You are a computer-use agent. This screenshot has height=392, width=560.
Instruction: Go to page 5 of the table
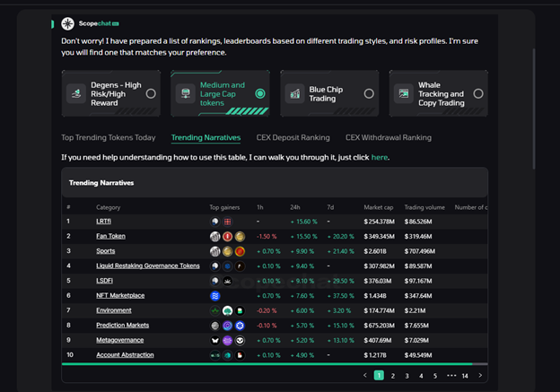[x=435, y=376]
